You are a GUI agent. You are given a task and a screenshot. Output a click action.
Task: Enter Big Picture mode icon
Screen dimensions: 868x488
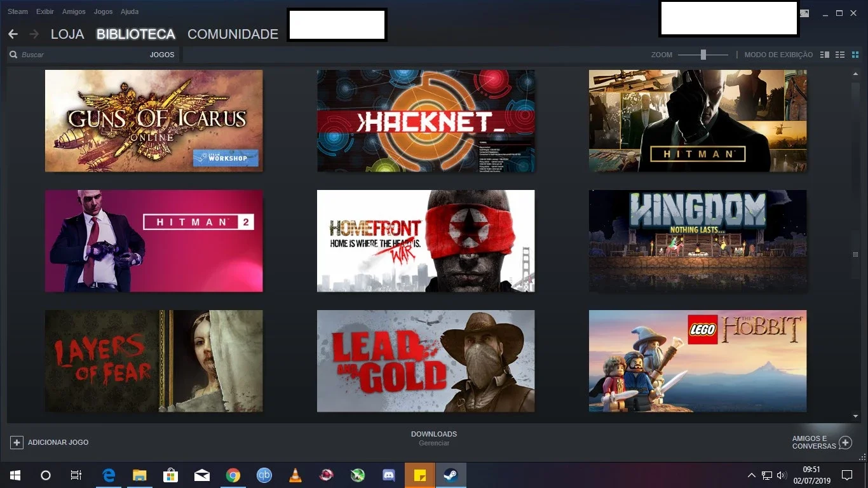805,13
